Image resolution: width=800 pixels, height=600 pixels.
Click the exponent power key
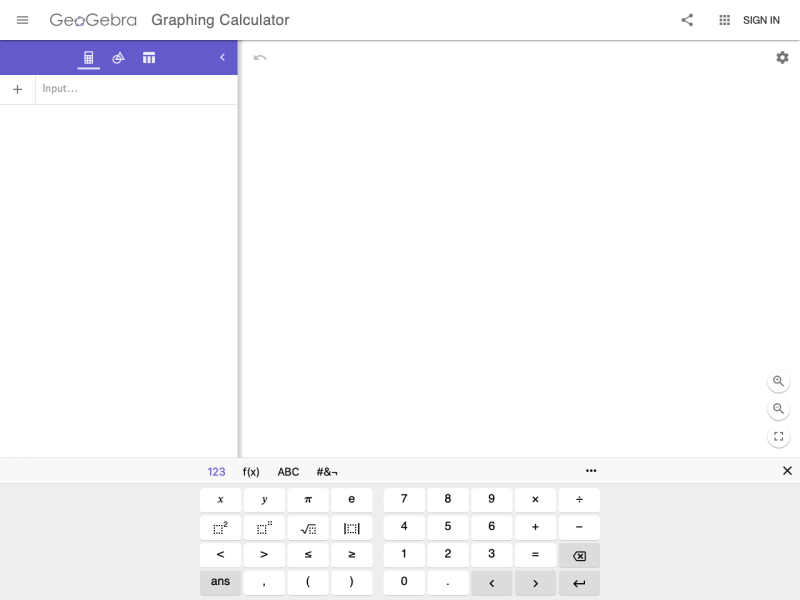click(264, 527)
